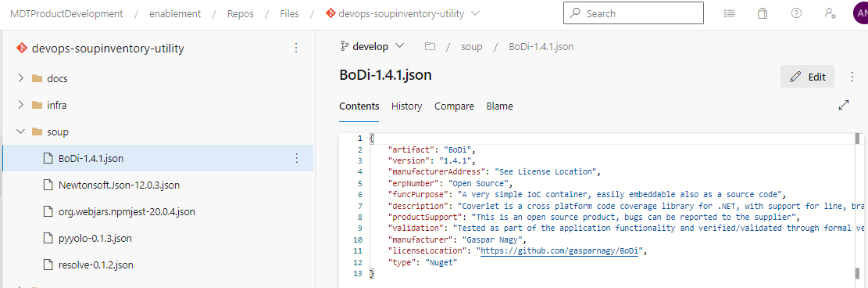The height and width of the screenshot is (288, 868).
Task: Click the soup folder icon in tree
Action: [x=38, y=131]
